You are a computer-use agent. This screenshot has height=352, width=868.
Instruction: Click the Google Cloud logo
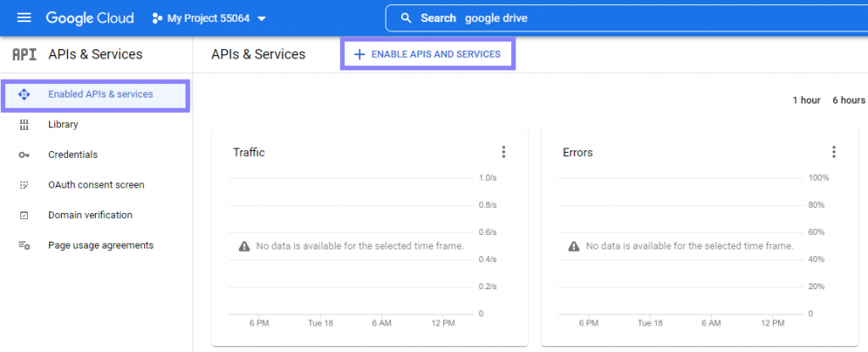tap(90, 19)
